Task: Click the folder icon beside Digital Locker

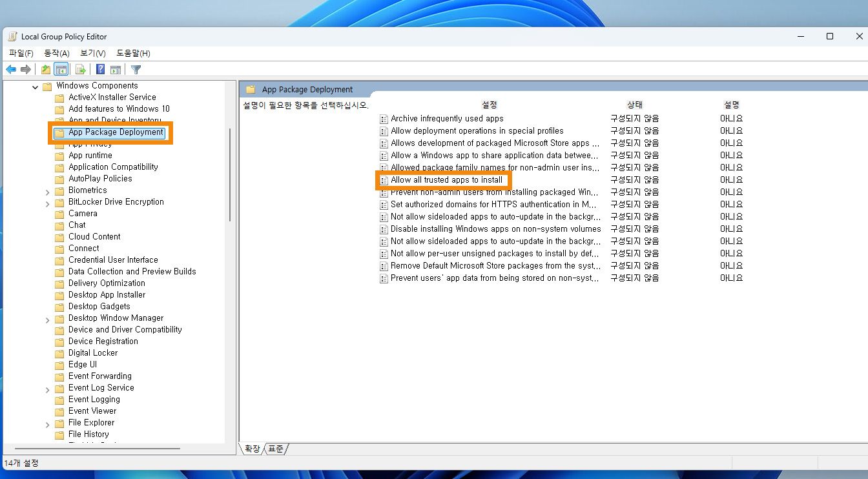Action: pyautogui.click(x=59, y=353)
